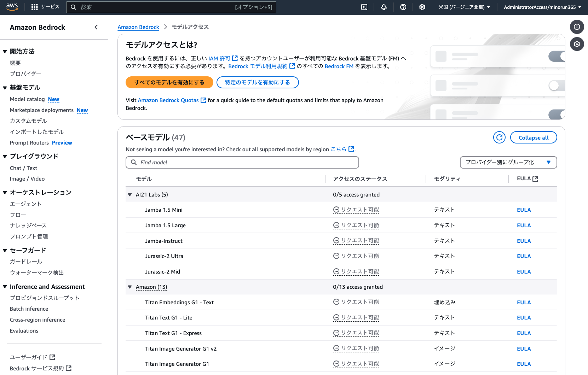588x375 pixels.
Task: Refresh the base models list
Action: (x=499, y=137)
